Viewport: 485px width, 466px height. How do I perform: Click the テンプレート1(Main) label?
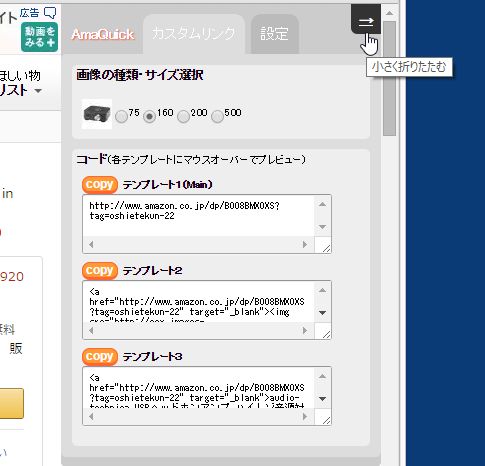(x=168, y=185)
